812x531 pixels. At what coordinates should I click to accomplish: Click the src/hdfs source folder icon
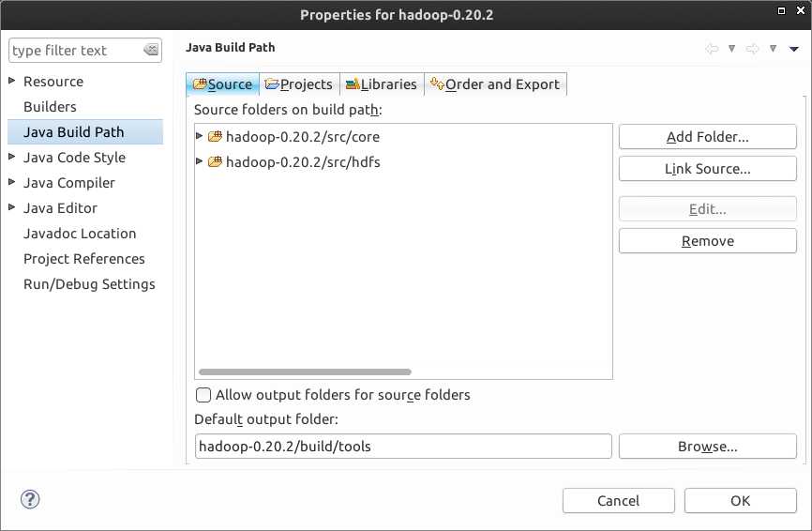tap(215, 162)
